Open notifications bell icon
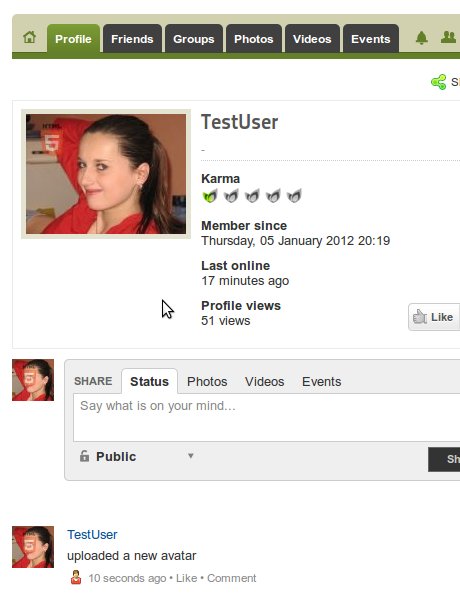The width and height of the screenshot is (460, 599). [x=421, y=38]
